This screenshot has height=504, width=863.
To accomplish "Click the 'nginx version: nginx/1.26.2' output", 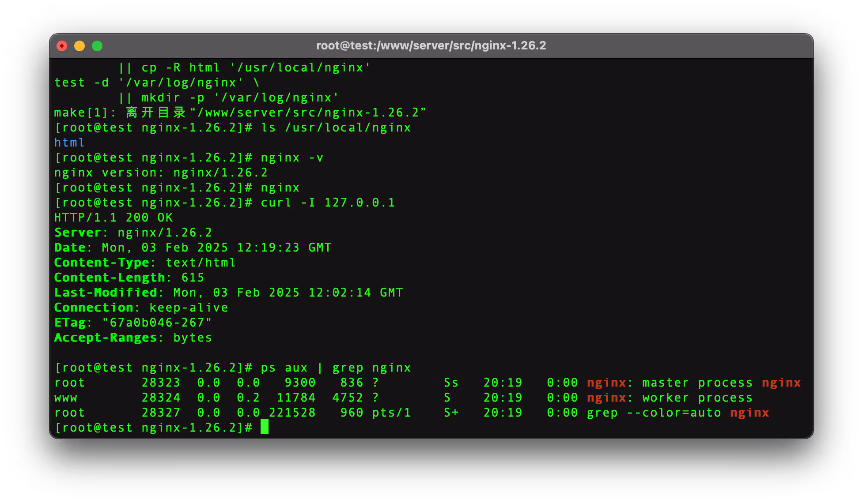I will pos(161,173).
